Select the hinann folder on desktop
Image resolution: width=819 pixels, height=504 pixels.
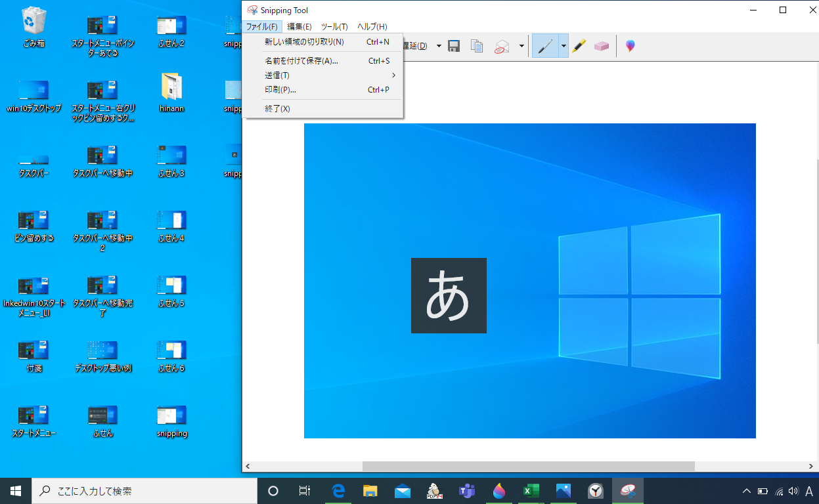coord(171,93)
